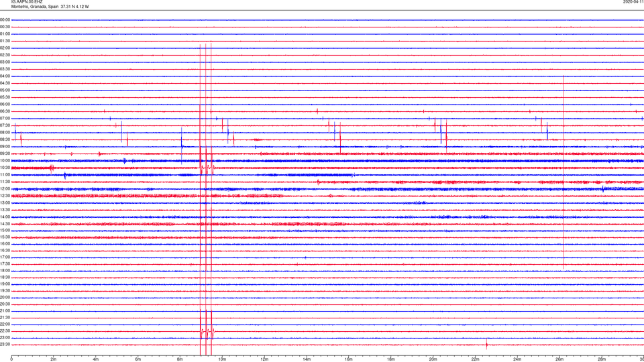
Task: Click the 12m tick label on time axis
Action: (x=264, y=359)
